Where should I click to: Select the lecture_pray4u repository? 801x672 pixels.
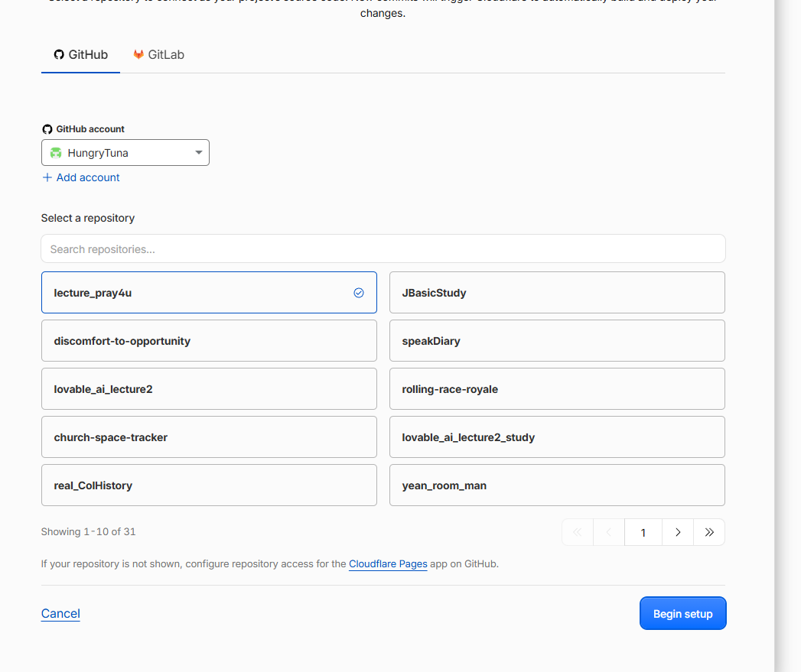(209, 293)
